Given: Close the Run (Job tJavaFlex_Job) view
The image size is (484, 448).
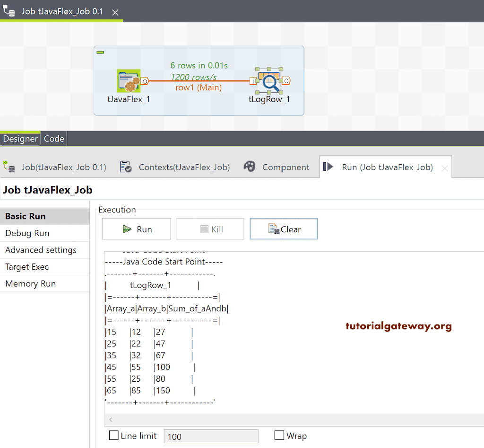Looking at the screenshot, I should [x=444, y=168].
